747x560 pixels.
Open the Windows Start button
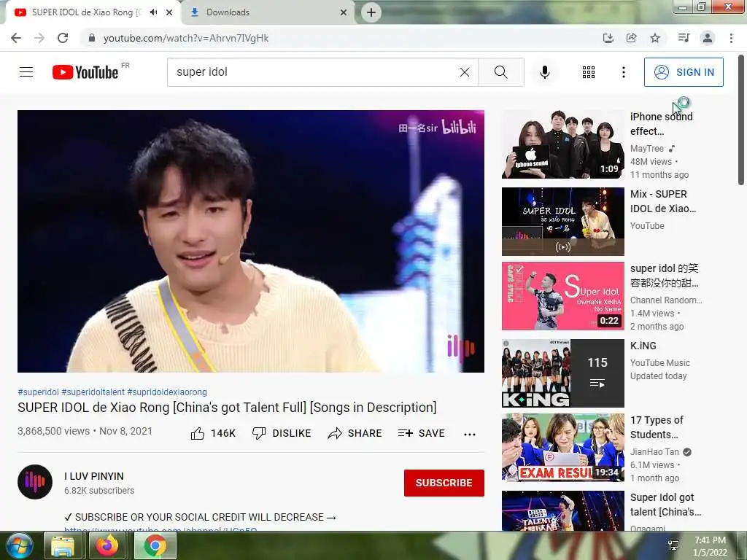[20, 545]
